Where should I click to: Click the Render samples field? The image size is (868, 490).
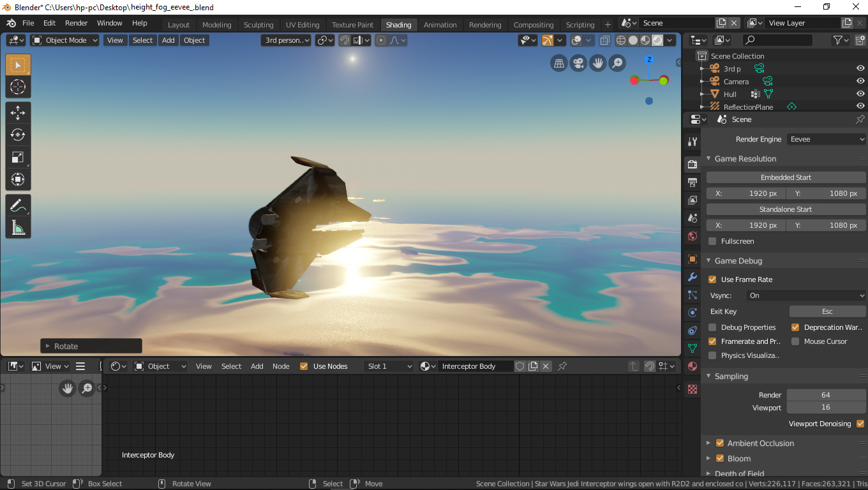[x=826, y=395]
